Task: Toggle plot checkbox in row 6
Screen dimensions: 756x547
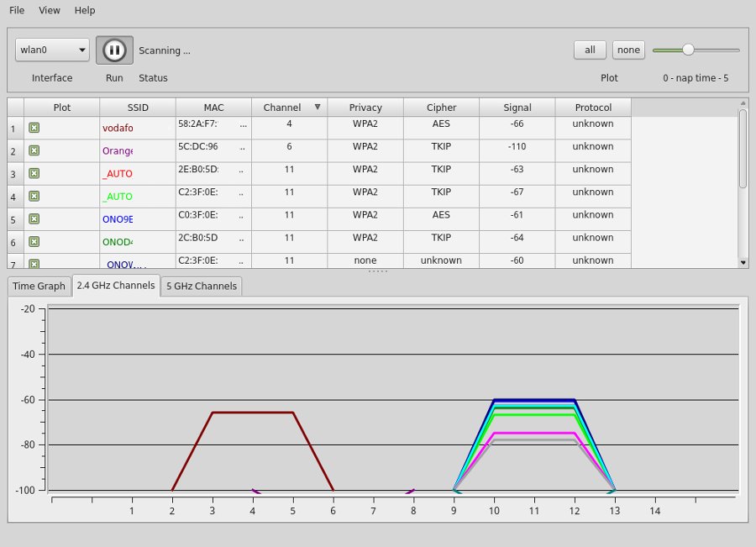Action: tap(34, 242)
